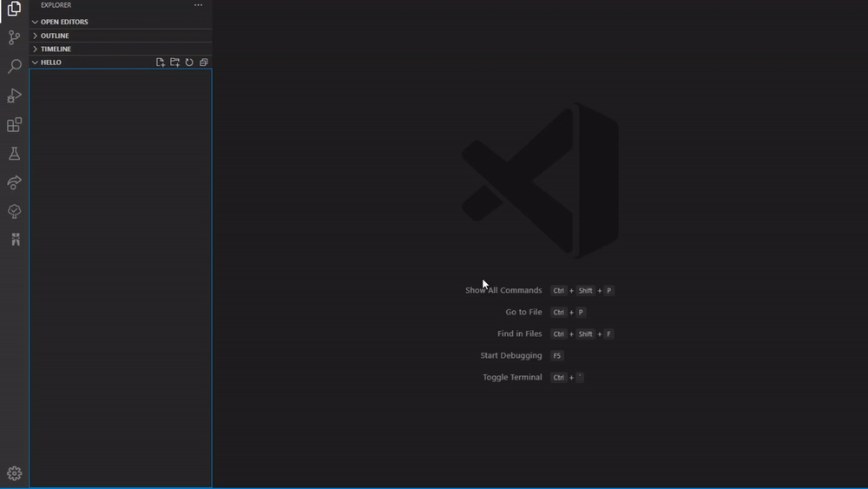Open the Explorer view in activity bar
868x489 pixels.
click(x=15, y=9)
